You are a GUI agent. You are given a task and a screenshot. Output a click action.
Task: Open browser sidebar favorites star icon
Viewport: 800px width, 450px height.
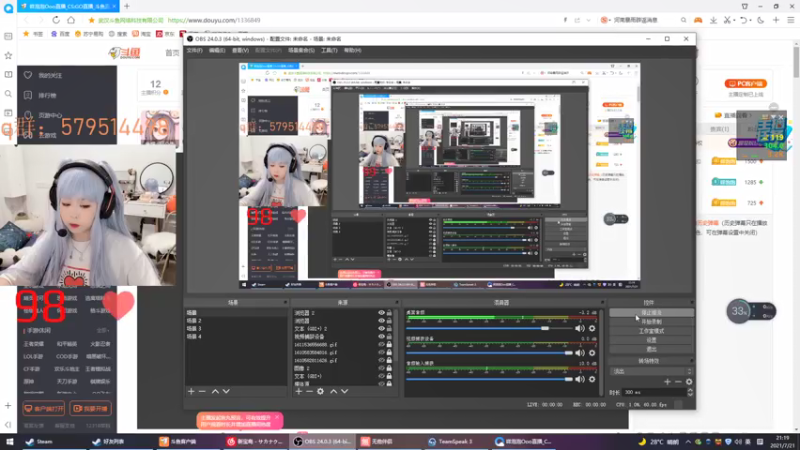8,55
